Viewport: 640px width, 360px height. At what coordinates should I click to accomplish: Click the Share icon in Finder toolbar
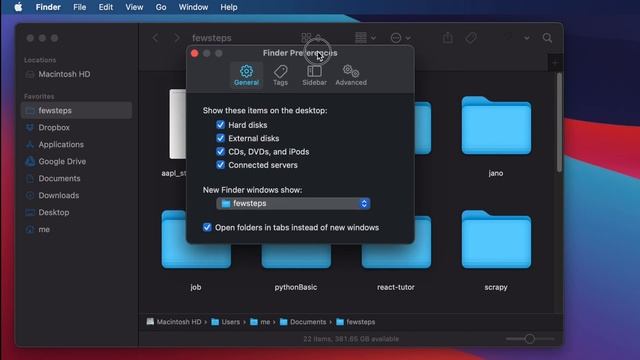click(448, 38)
